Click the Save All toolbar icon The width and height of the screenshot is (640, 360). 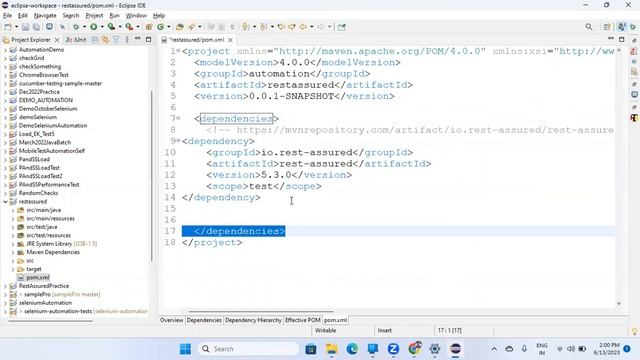click(x=36, y=27)
